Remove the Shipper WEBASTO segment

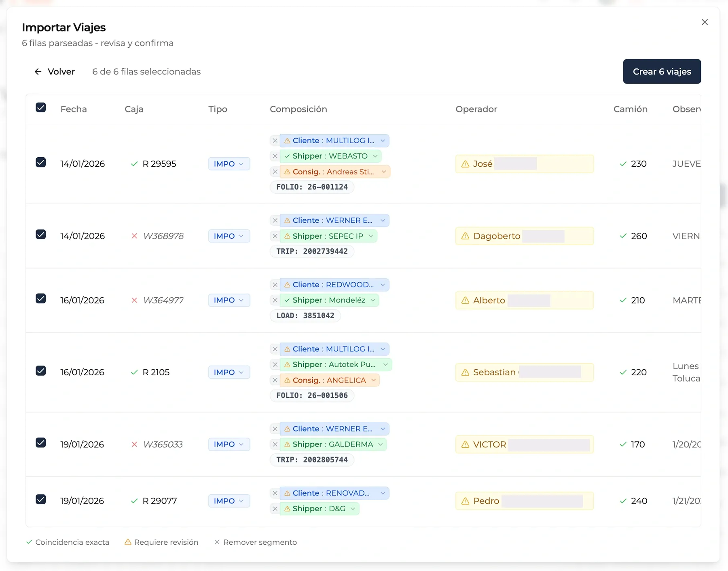(x=275, y=156)
